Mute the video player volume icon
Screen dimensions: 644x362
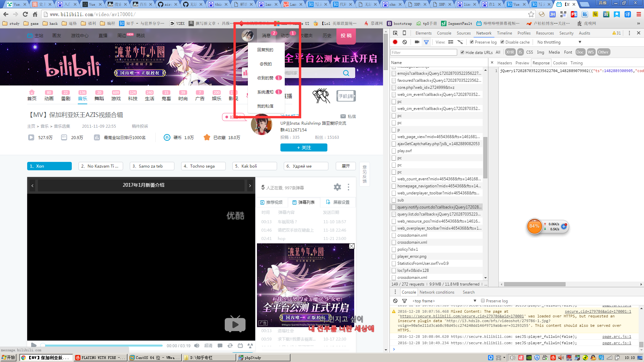click(197, 346)
